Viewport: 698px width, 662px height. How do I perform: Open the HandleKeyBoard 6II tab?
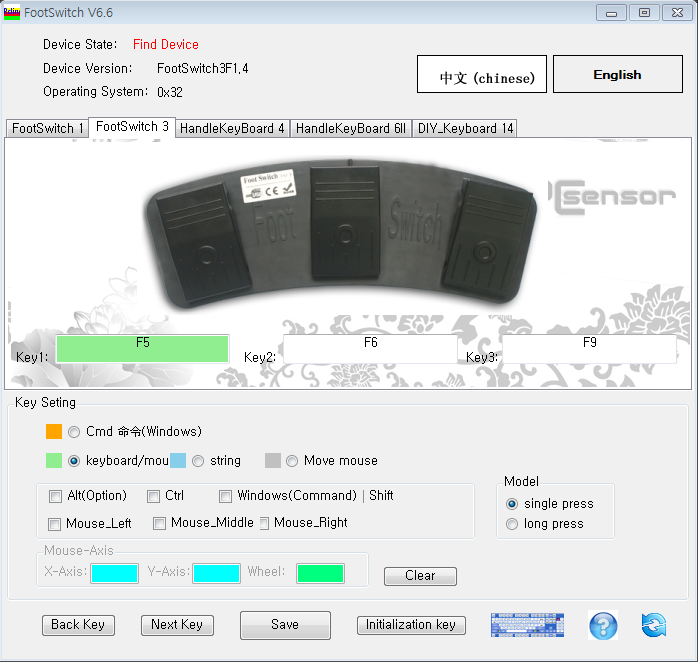tap(351, 129)
